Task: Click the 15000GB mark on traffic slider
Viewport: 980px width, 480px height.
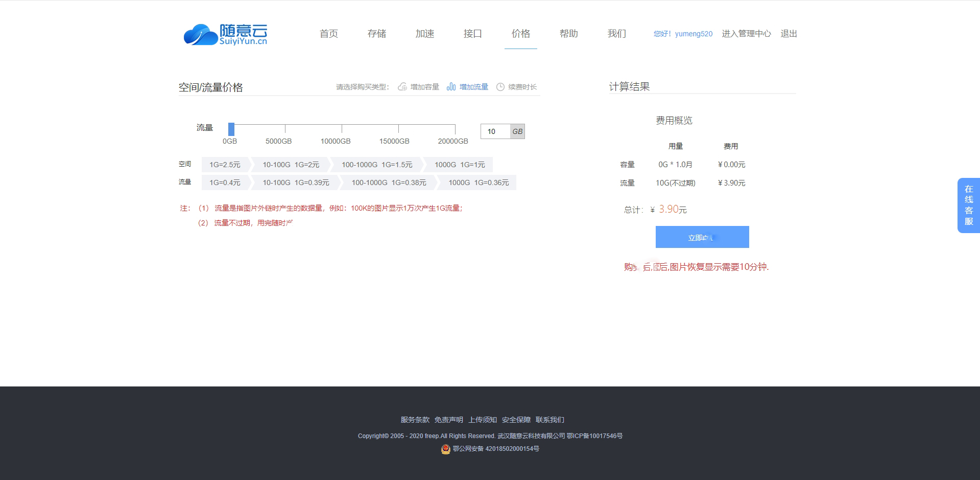Action: tap(398, 129)
